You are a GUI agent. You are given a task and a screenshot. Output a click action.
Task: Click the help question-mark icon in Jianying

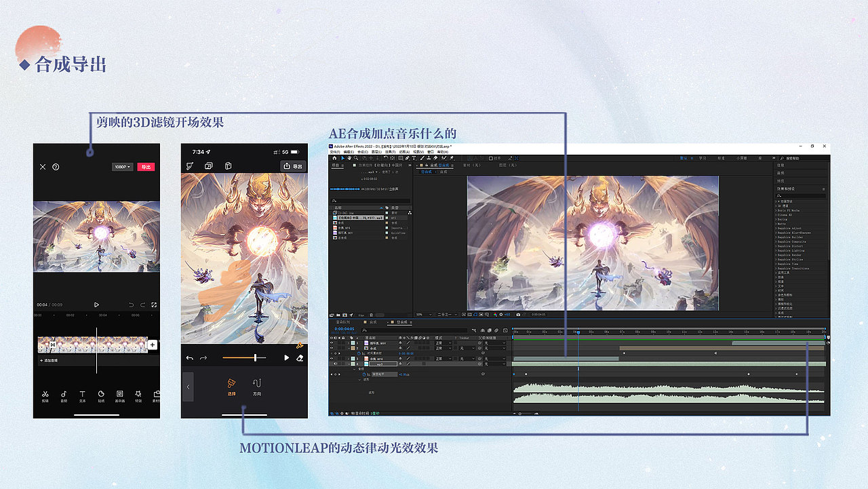pos(56,167)
